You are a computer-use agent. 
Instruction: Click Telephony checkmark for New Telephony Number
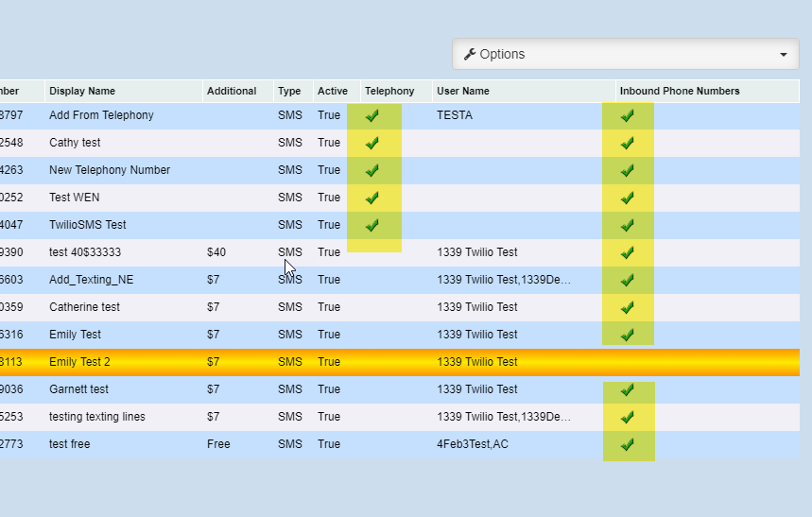point(372,171)
